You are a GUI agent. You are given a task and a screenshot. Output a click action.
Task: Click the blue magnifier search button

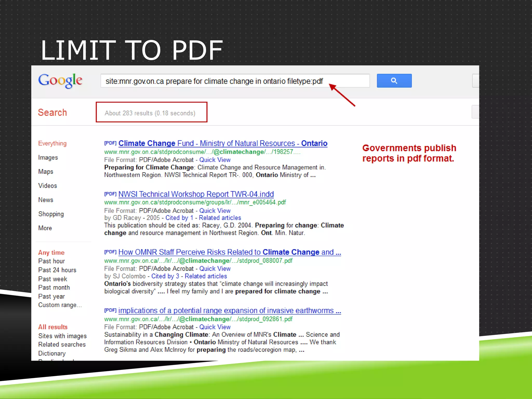394,81
